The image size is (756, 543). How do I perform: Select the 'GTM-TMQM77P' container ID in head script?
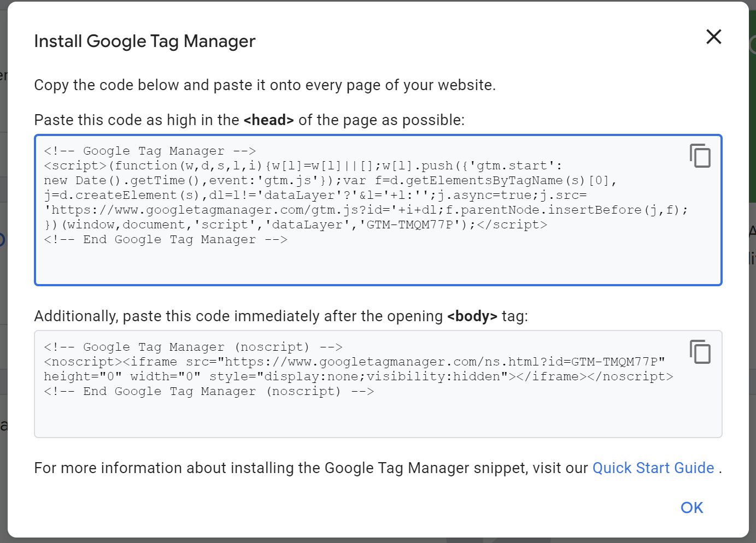coord(410,225)
